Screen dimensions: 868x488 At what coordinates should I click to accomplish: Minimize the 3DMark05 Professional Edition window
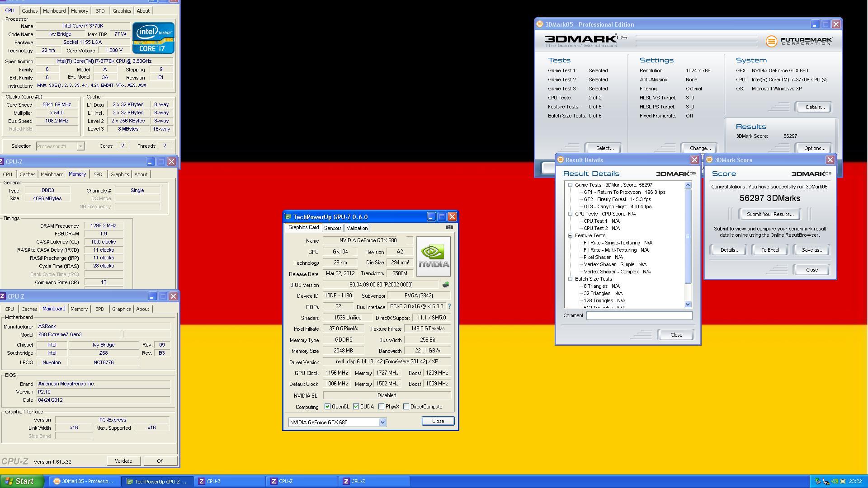(x=815, y=24)
